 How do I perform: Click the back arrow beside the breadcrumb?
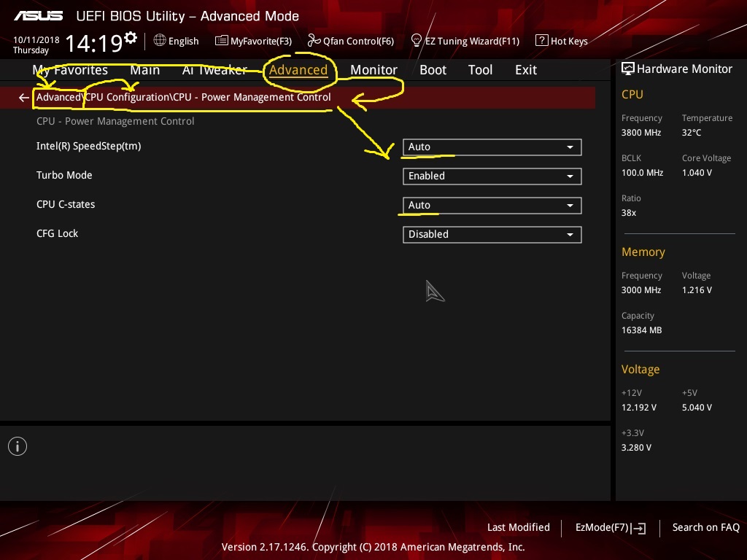[24, 98]
